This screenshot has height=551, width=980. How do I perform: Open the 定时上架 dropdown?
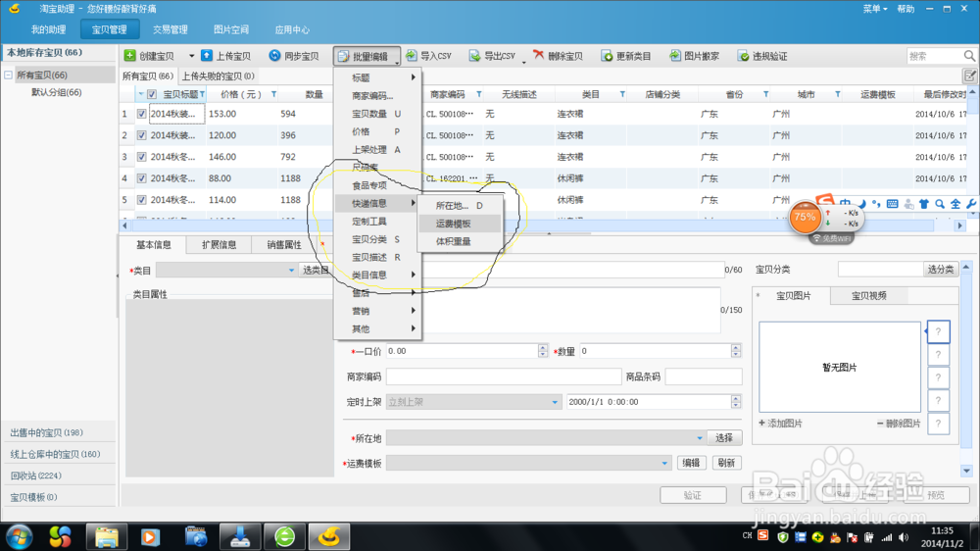(555, 402)
